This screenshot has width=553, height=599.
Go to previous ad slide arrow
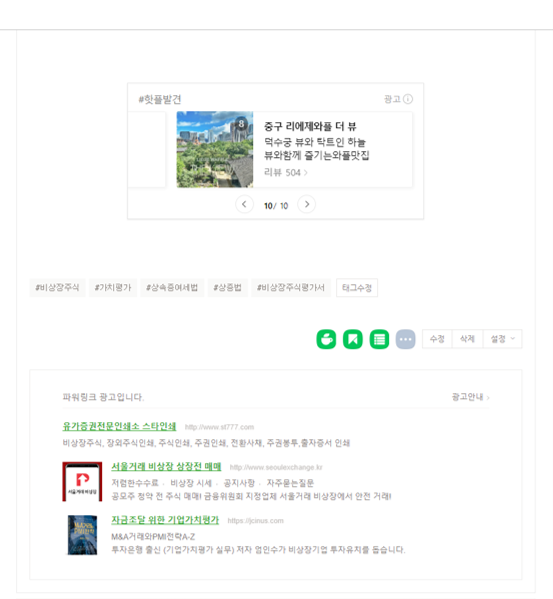[x=244, y=204]
